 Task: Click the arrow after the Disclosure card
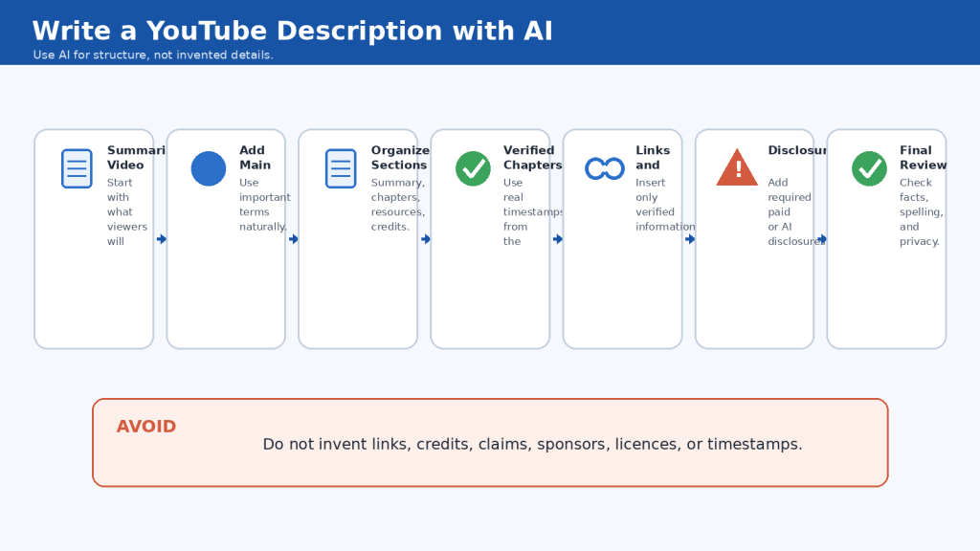point(822,239)
